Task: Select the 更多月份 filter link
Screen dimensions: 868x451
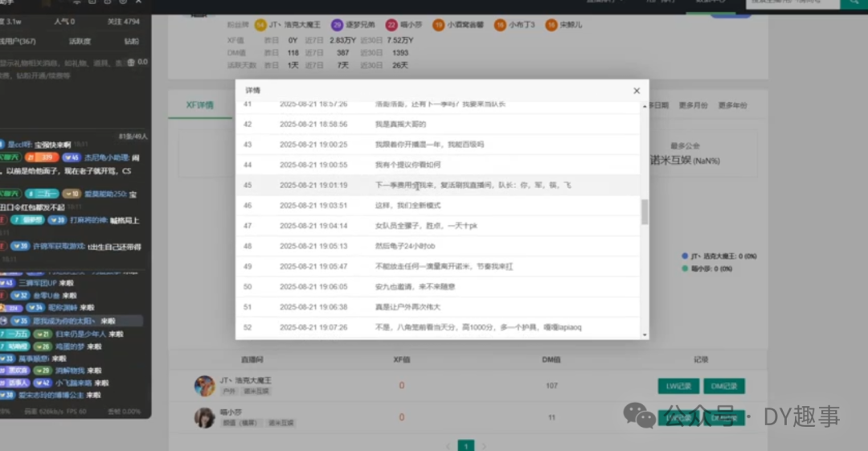Action: [x=693, y=105]
